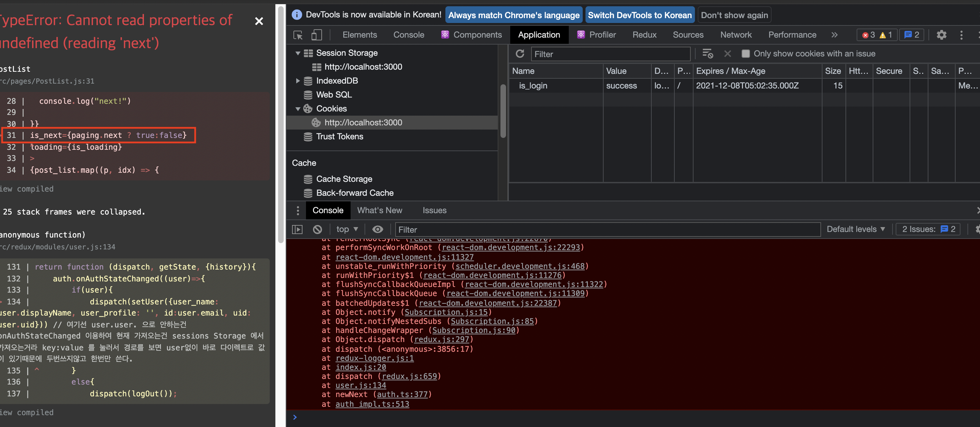Viewport: 980px width, 427px height.
Task: Toggle the live expression eye icon
Action: (x=377, y=229)
